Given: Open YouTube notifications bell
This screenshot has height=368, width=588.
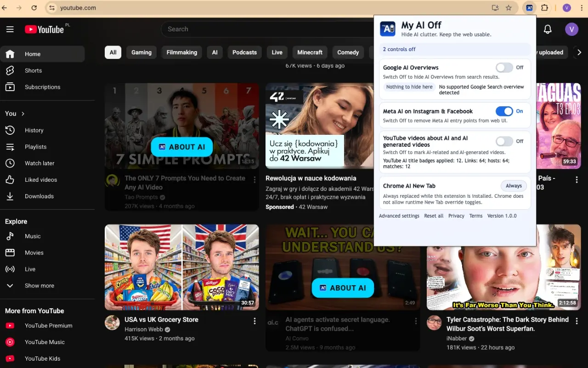Looking at the screenshot, I should pyautogui.click(x=548, y=29).
